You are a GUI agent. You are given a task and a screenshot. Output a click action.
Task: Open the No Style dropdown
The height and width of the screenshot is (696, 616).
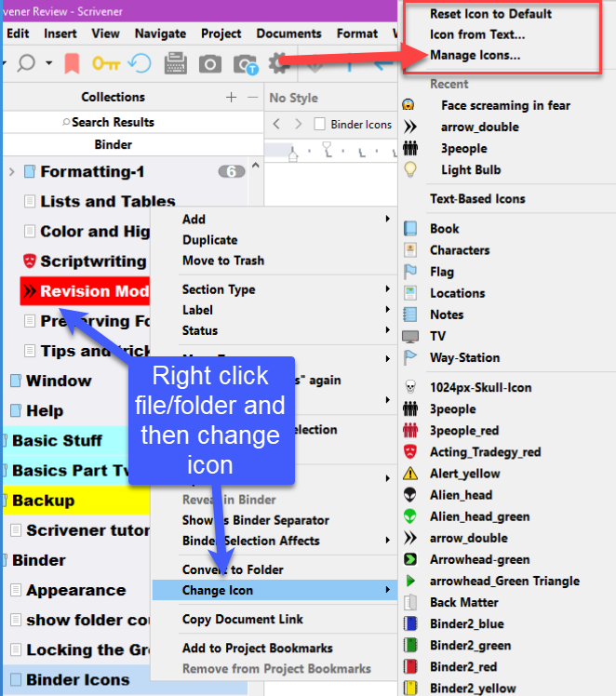click(x=293, y=98)
